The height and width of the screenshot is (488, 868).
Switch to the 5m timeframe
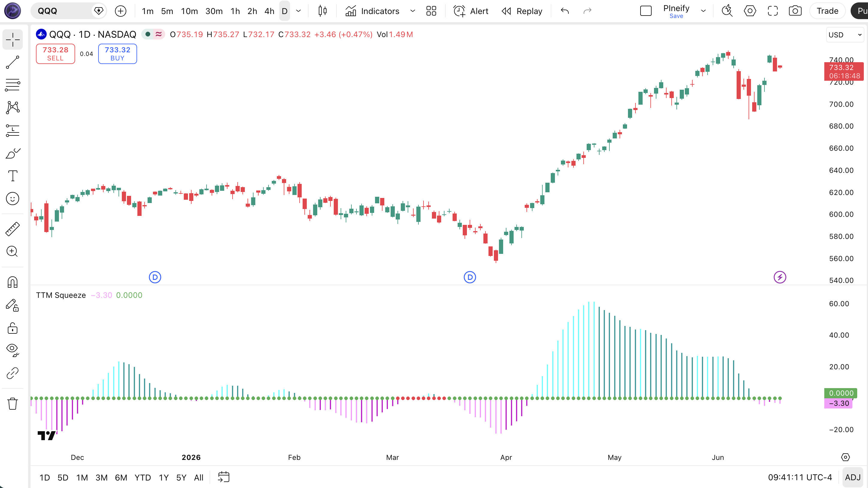click(167, 11)
